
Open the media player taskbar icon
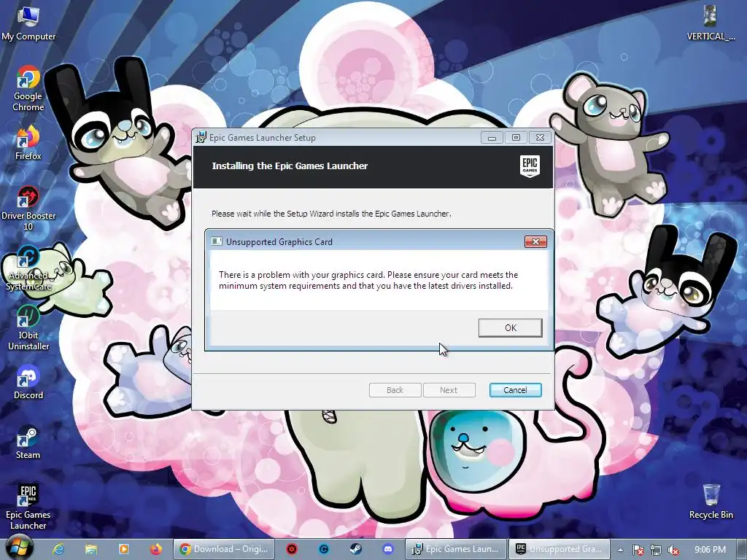point(123,549)
